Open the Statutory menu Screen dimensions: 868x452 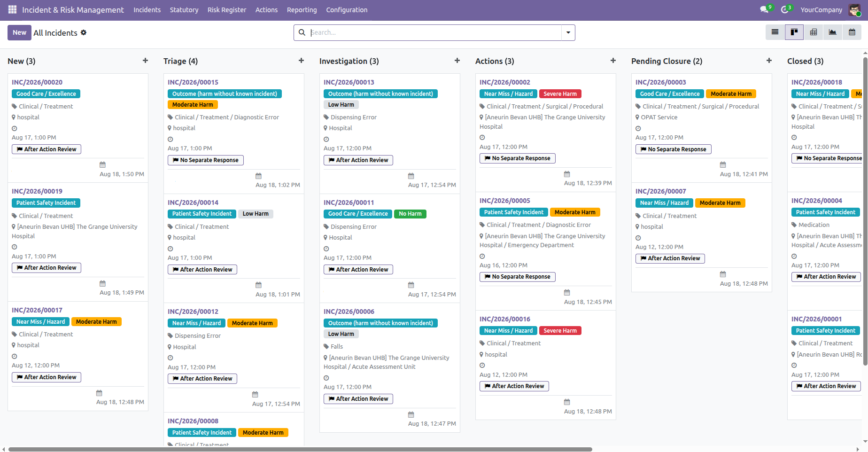184,10
